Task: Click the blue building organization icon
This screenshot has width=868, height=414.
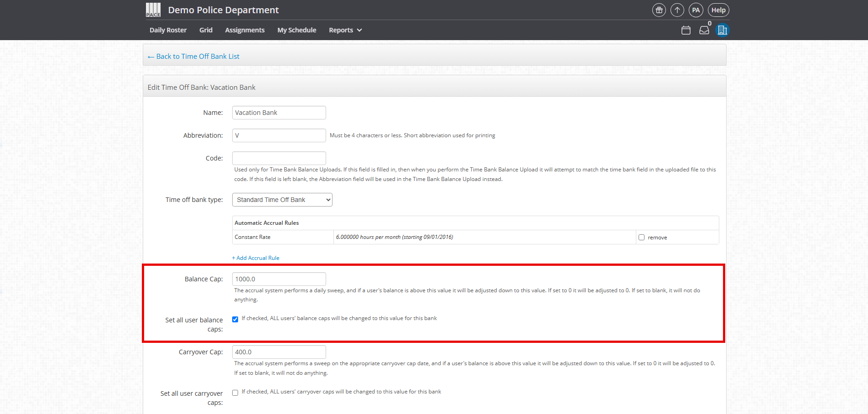Action: click(x=722, y=30)
